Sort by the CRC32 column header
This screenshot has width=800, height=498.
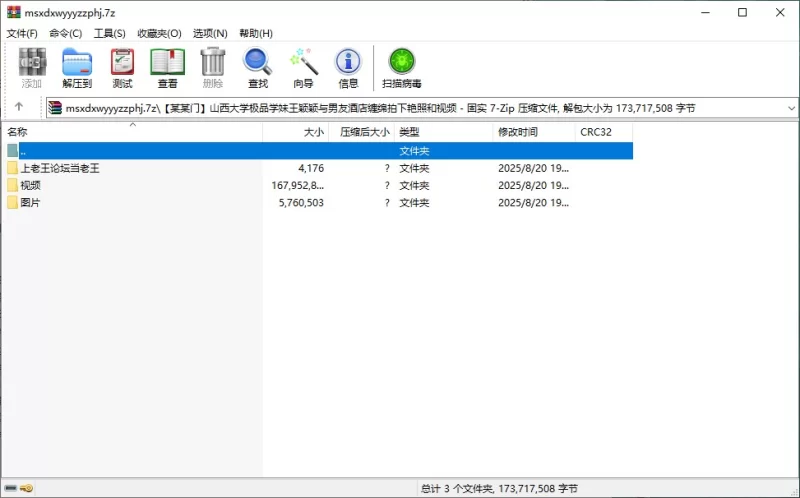[604, 132]
